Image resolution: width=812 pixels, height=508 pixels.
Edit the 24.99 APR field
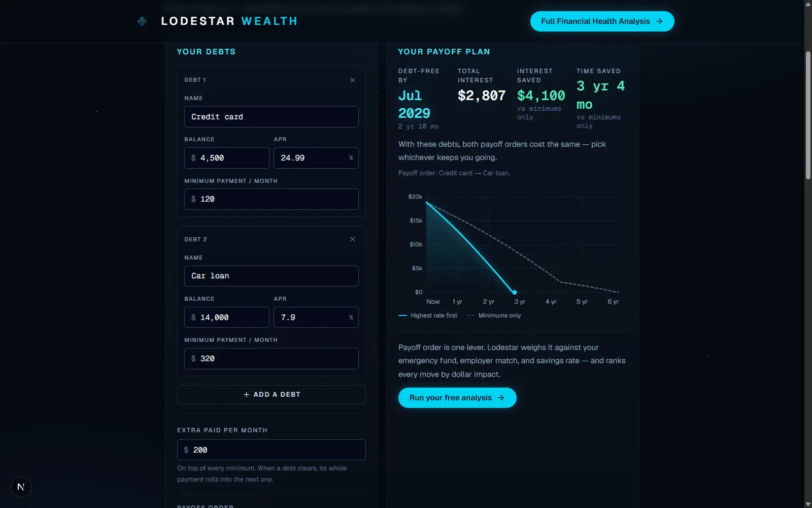pos(316,158)
